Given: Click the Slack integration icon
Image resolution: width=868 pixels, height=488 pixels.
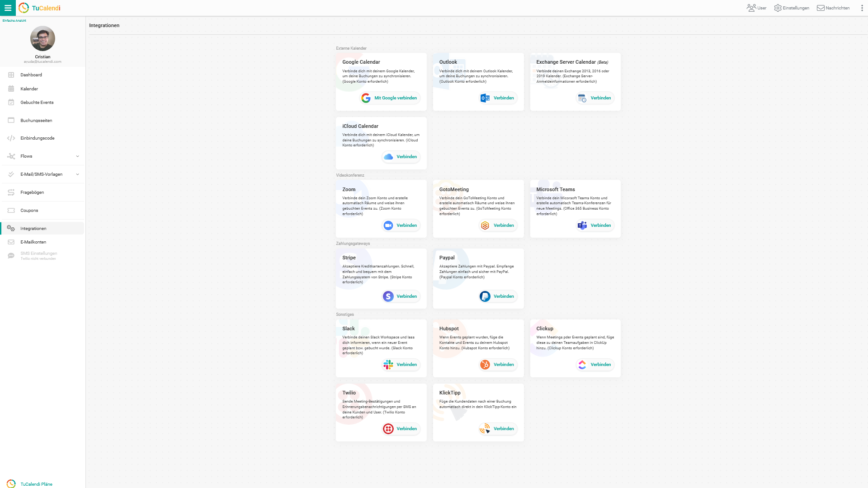Looking at the screenshot, I should [388, 365].
